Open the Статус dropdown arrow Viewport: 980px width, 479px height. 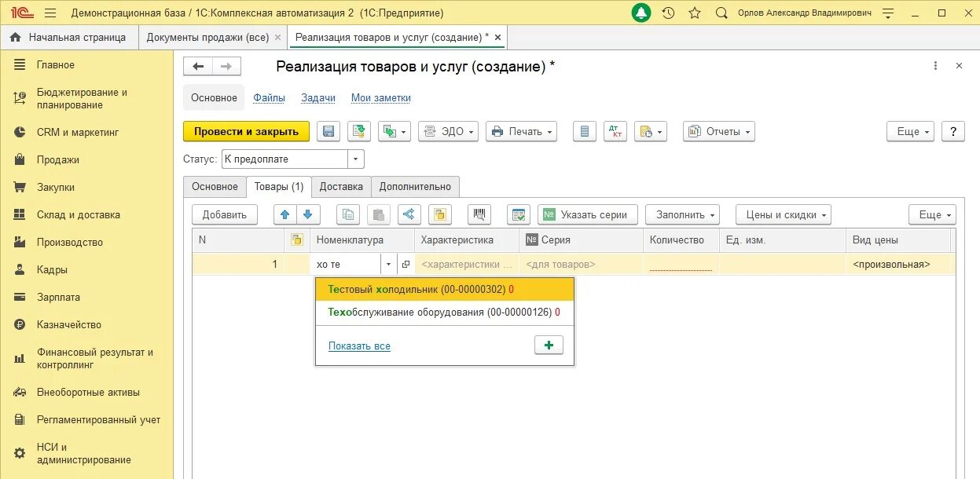coord(356,159)
